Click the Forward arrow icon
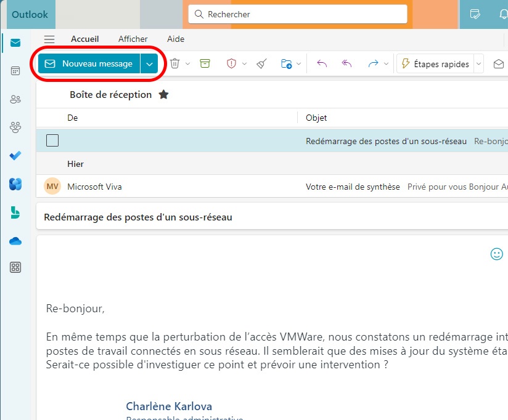Screen dimensions: 508x420 tap(373, 63)
